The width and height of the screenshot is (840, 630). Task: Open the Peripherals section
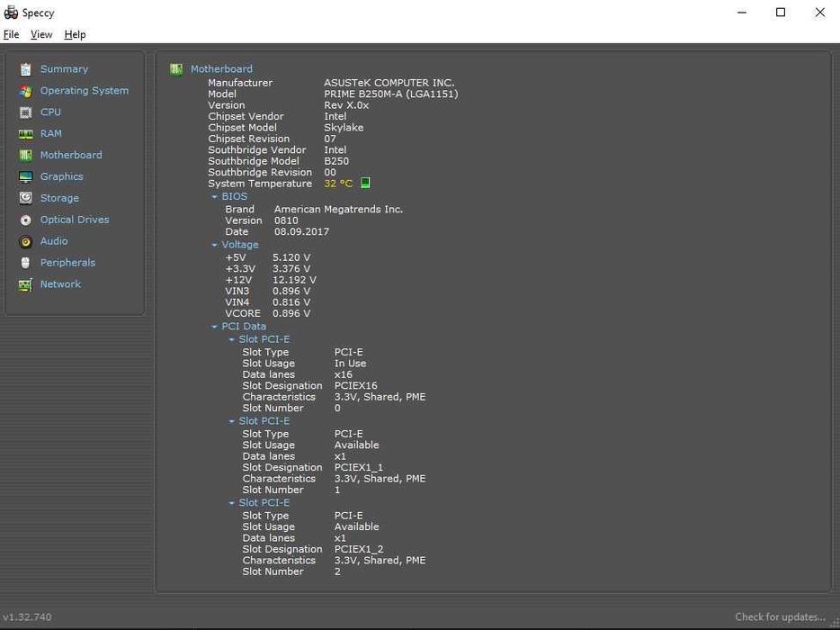pyautogui.click(x=67, y=262)
